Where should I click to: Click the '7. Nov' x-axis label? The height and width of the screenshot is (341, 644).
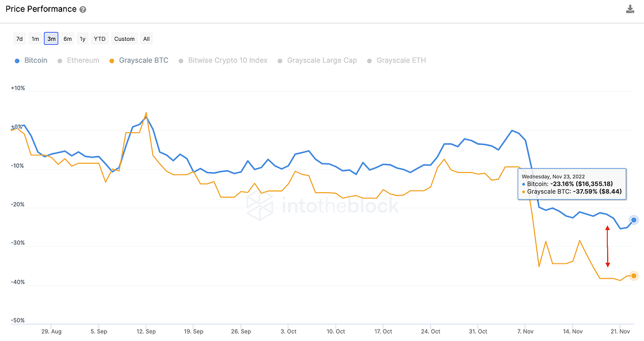(x=525, y=331)
